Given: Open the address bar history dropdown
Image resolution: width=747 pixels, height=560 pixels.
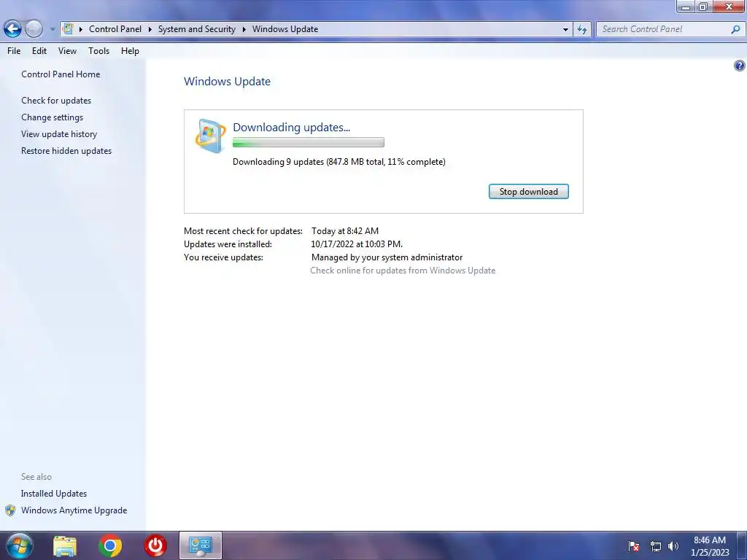Looking at the screenshot, I should tap(565, 29).
